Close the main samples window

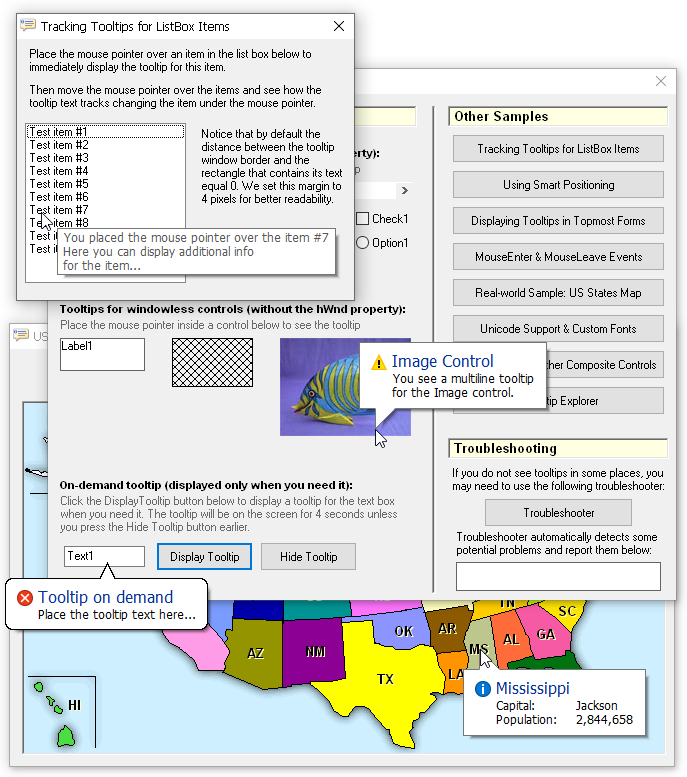pyautogui.click(x=661, y=81)
